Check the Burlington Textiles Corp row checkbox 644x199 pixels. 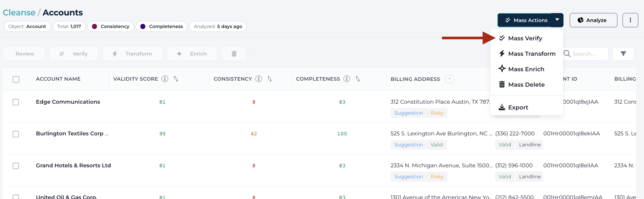tap(16, 134)
